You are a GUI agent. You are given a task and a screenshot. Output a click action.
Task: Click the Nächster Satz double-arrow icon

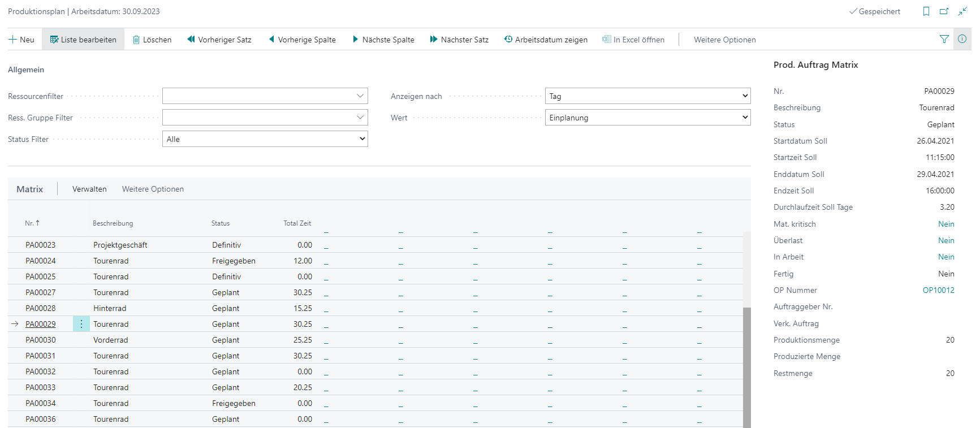(434, 39)
